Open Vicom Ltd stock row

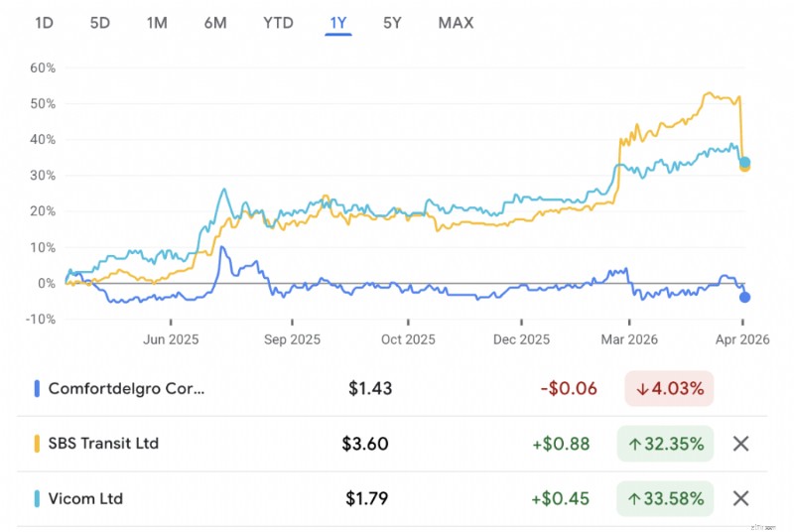392,498
